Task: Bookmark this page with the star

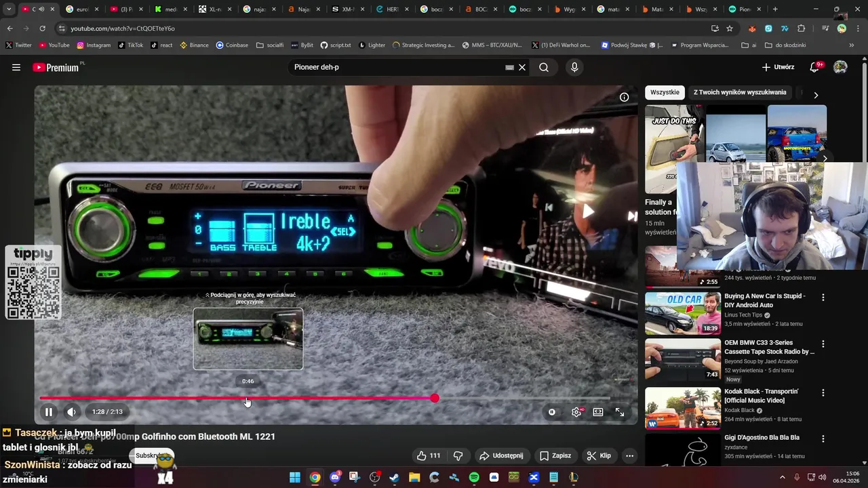Action: [730, 28]
